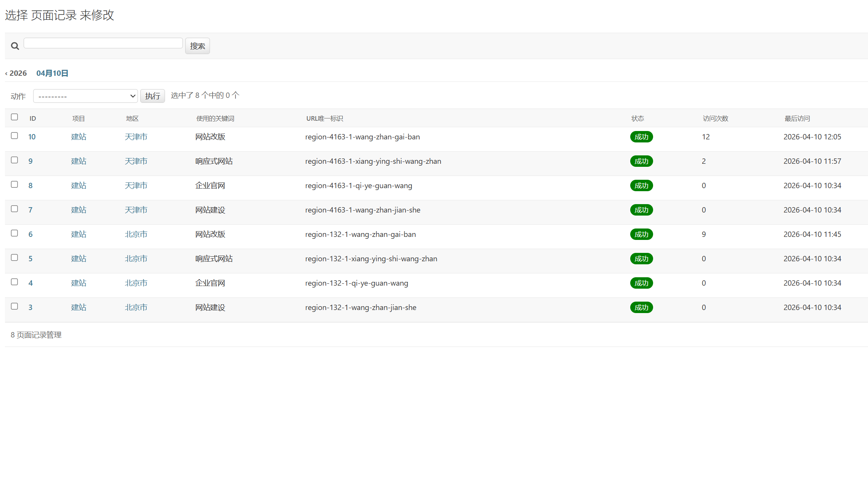Click the 执行 execute button
Screen dimensions: 868x489
click(x=152, y=96)
